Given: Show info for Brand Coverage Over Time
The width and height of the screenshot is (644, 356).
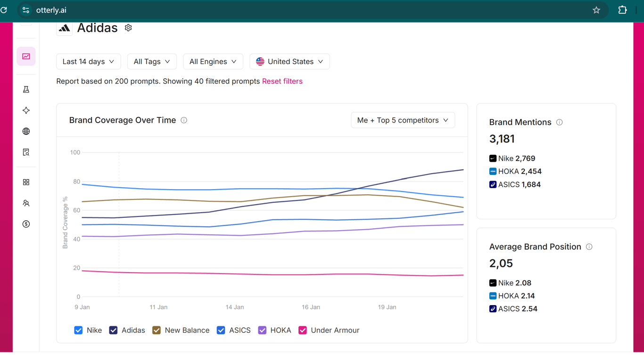Looking at the screenshot, I should (184, 120).
